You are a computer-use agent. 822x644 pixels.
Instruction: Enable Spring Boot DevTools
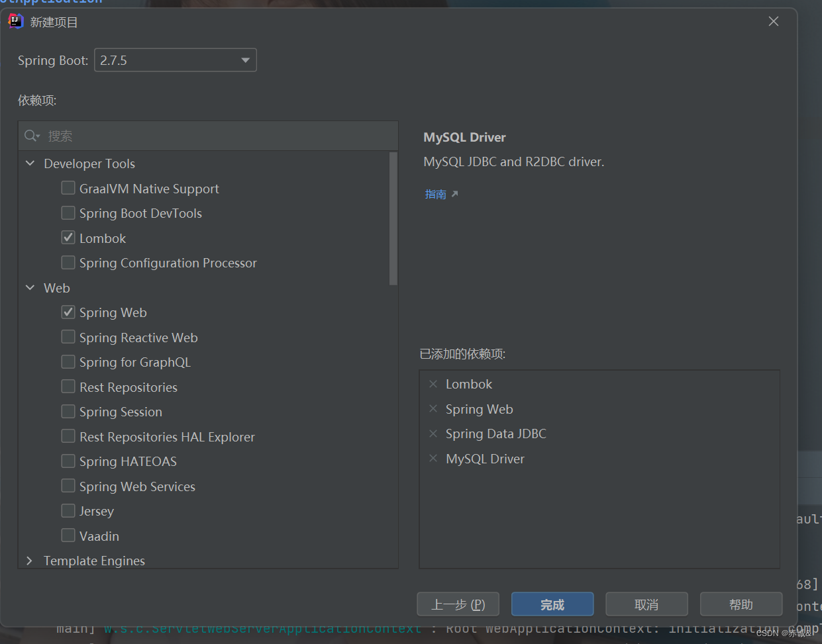[x=68, y=212]
